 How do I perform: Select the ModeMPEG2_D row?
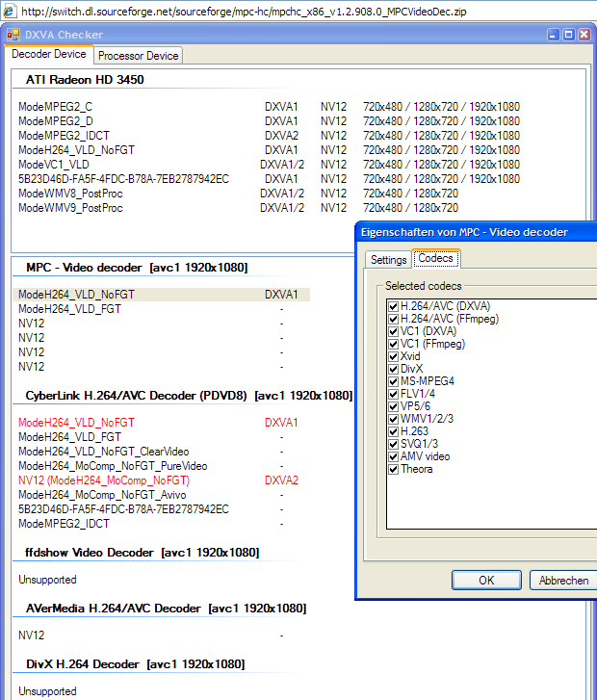[x=269, y=121]
